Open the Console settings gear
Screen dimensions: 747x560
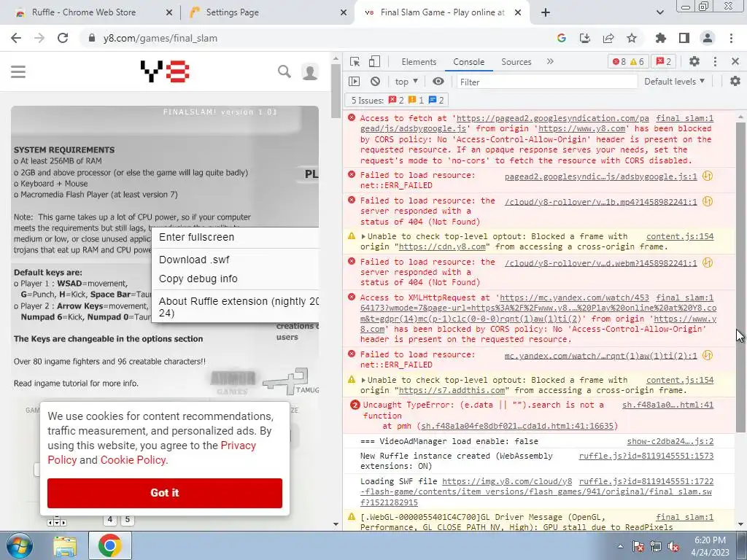pyautogui.click(x=735, y=82)
